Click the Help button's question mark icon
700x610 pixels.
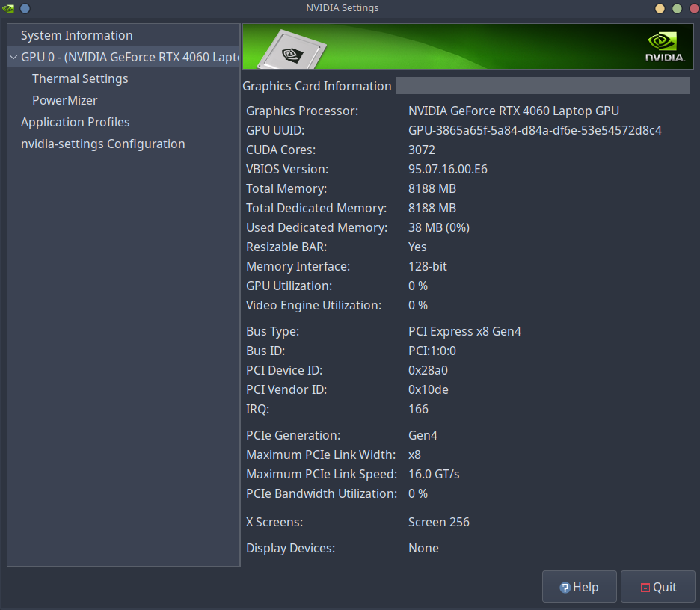(565, 588)
